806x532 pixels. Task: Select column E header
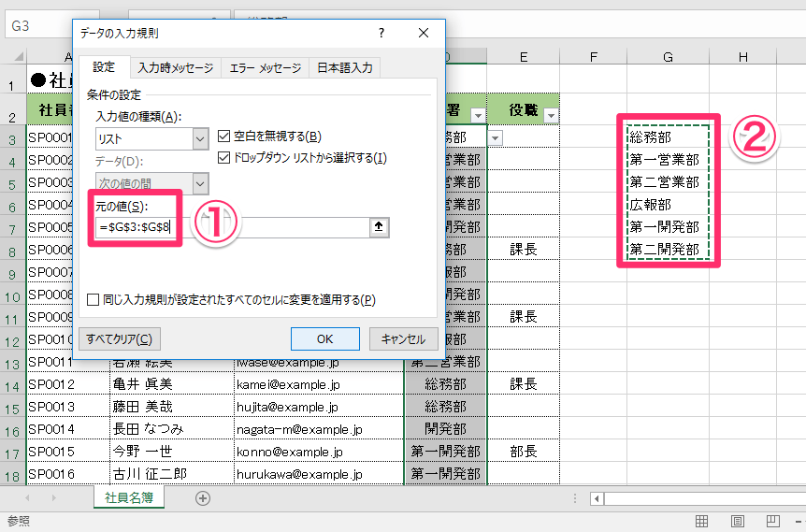pyautogui.click(x=524, y=56)
